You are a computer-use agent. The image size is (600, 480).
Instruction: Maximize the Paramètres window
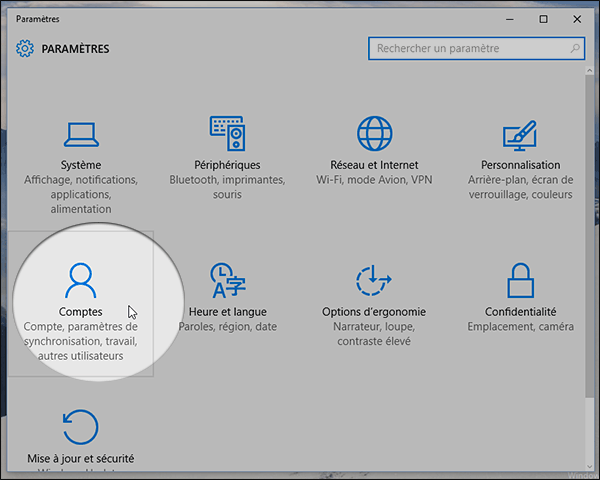coord(543,18)
